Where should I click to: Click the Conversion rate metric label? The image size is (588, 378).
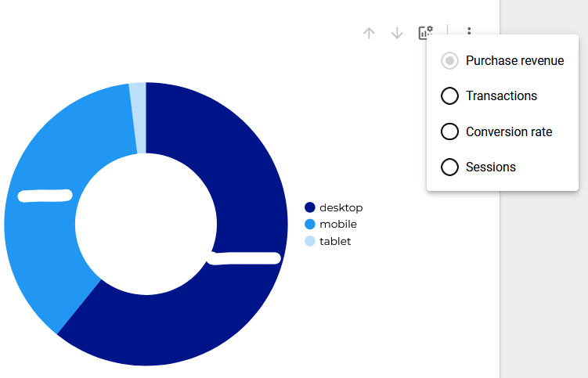click(509, 131)
